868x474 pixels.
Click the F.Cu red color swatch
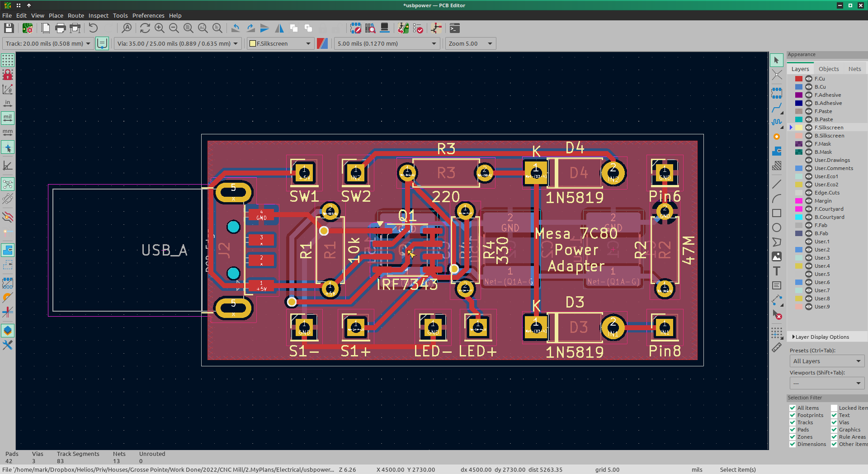tap(799, 79)
